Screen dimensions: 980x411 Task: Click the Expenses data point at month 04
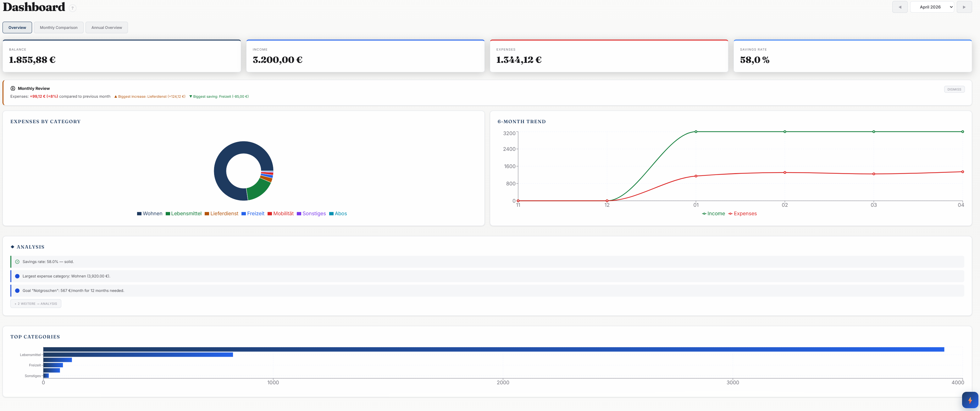[962, 172]
